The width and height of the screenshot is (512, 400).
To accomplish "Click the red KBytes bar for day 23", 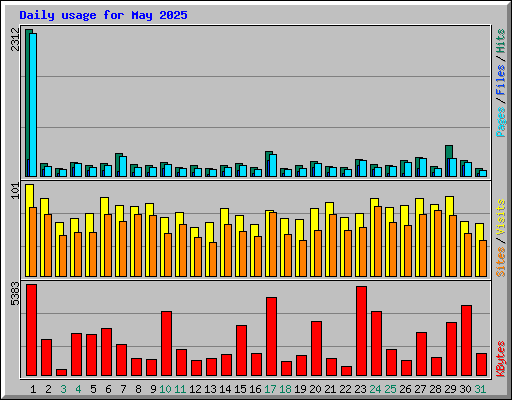I will click(361, 331).
